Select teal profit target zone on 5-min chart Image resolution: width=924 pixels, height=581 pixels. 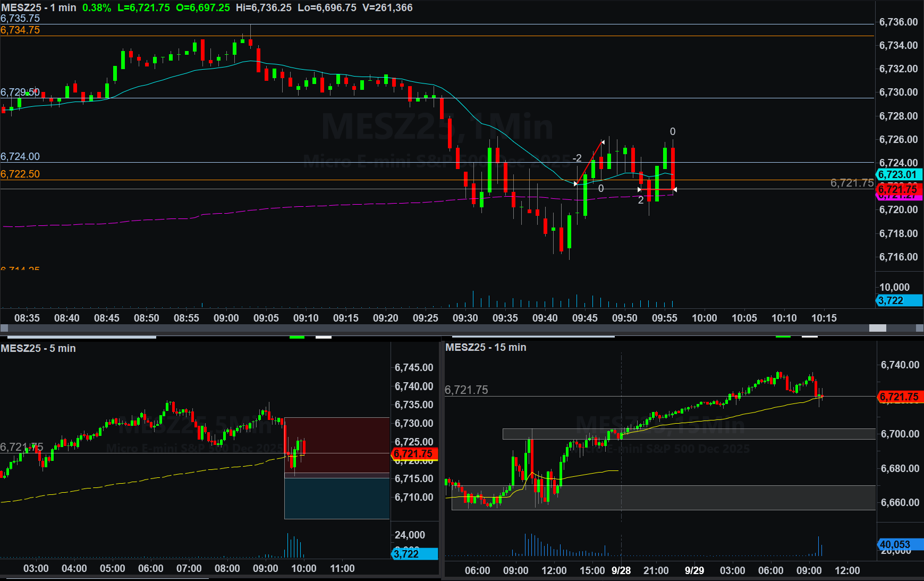337,498
